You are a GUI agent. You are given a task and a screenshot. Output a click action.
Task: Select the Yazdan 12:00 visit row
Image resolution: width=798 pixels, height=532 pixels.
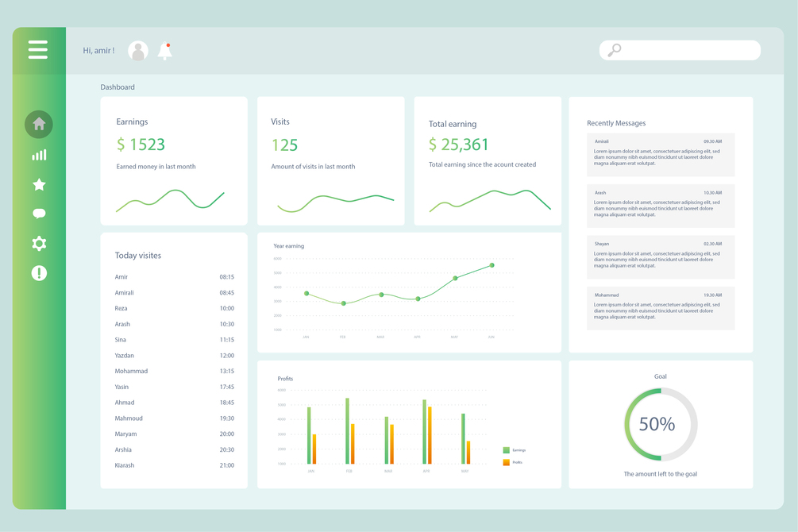pyautogui.click(x=175, y=356)
